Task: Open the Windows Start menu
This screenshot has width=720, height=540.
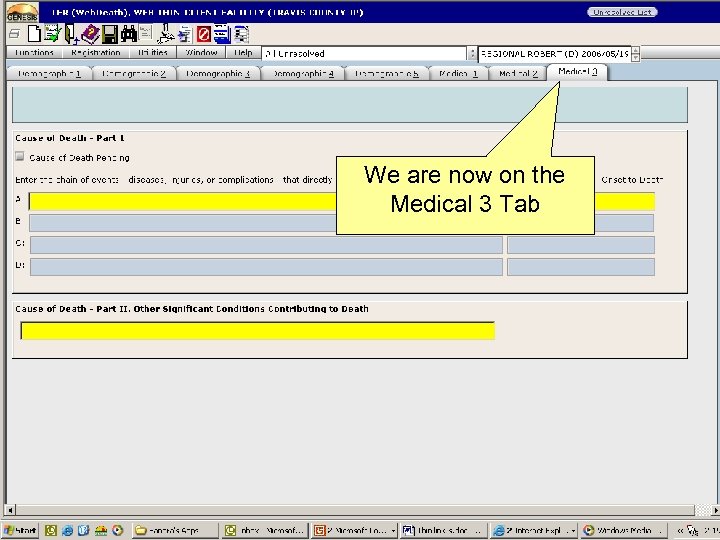Action: 21,530
